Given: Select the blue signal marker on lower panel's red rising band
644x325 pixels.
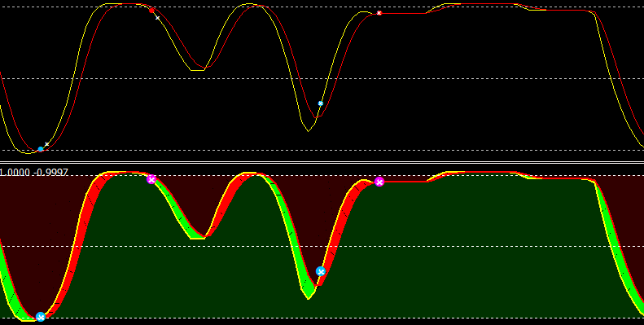Looking at the screenshot, I should (x=321, y=271).
